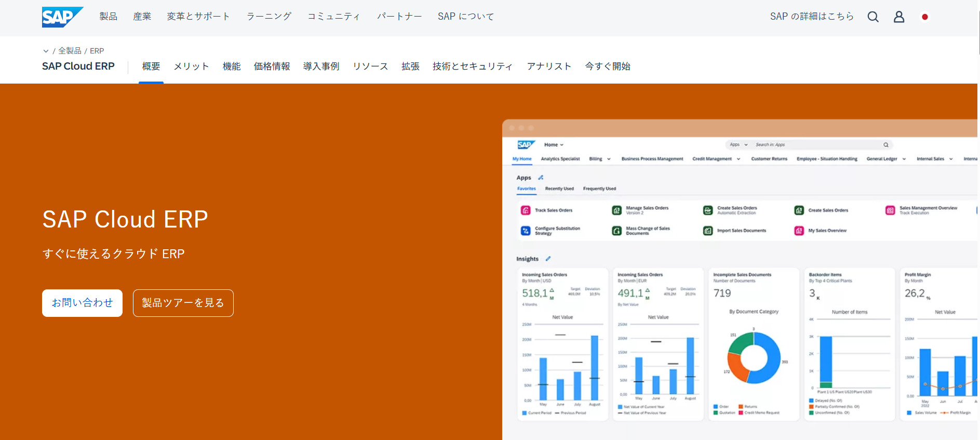The width and height of the screenshot is (980, 440).
Task: Open the search magnifier icon
Action: 873,17
